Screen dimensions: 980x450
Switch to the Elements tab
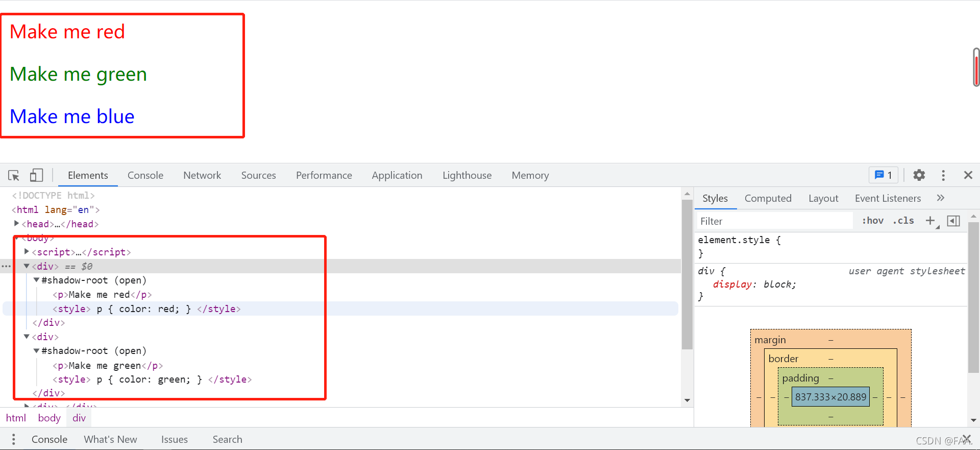(88, 175)
